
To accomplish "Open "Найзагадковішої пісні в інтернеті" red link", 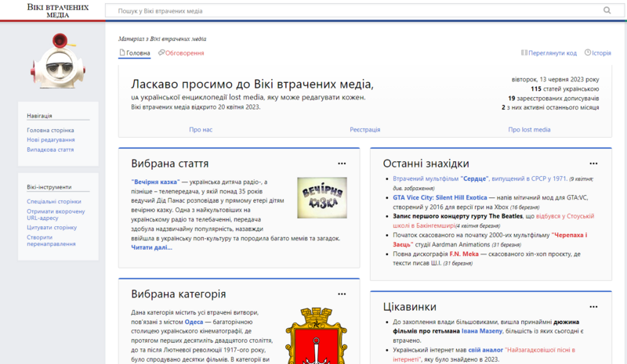I will coord(484,355).
